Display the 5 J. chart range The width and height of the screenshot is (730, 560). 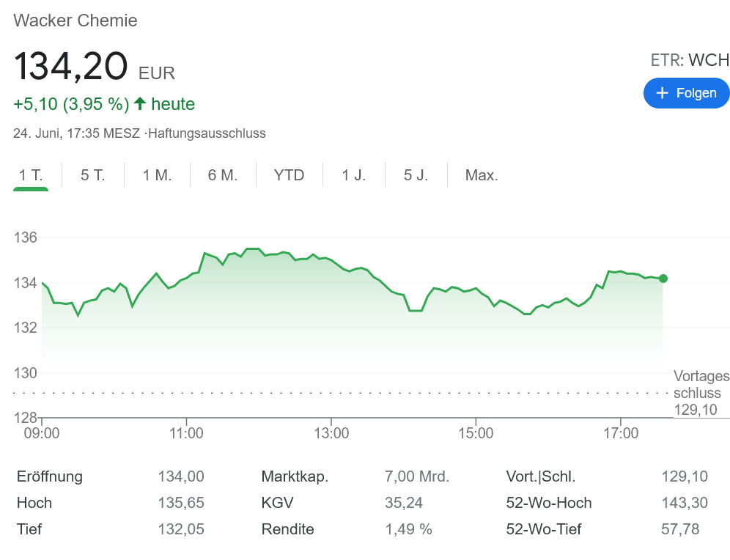[416, 175]
